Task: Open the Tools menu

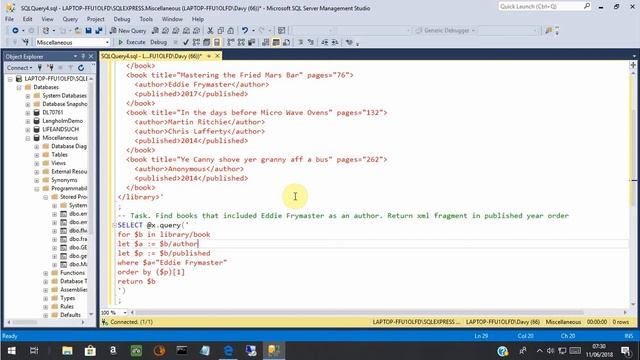Action: click(146, 19)
